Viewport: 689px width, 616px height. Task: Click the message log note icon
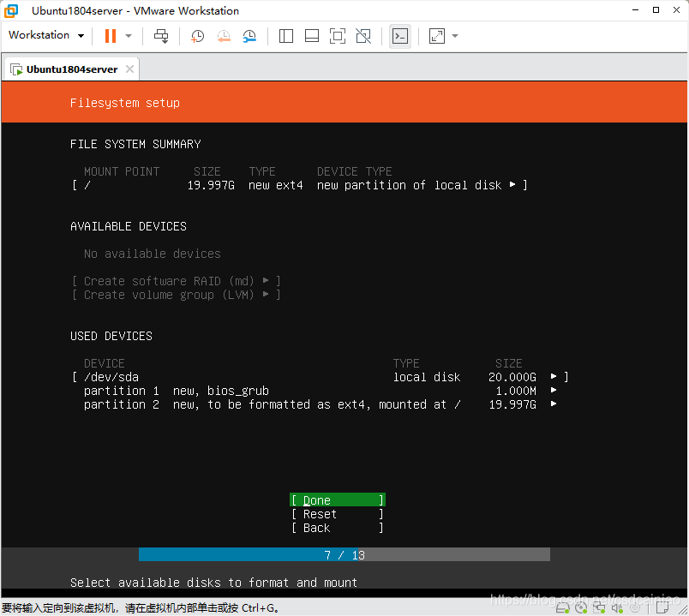pyautogui.click(x=662, y=608)
